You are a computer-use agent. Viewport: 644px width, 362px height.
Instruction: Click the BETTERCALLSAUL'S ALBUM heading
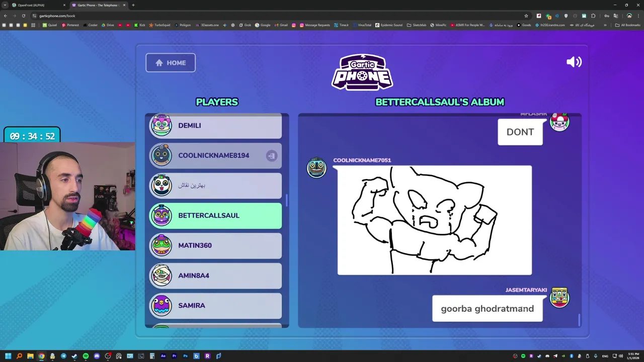pyautogui.click(x=440, y=102)
